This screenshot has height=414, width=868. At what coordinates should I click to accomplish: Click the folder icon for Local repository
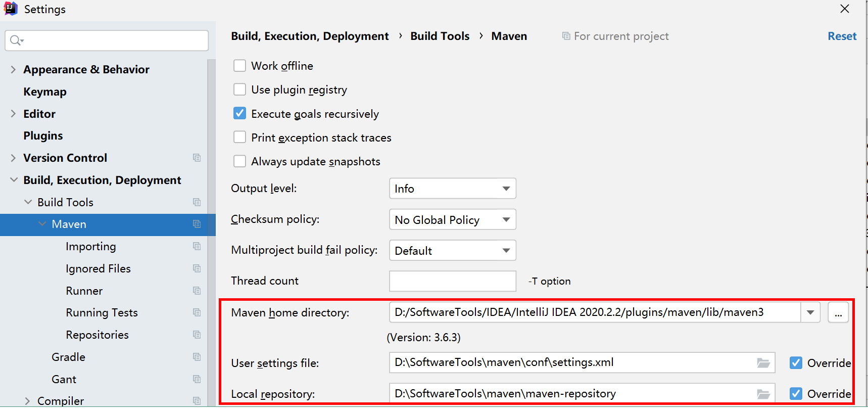(x=763, y=394)
